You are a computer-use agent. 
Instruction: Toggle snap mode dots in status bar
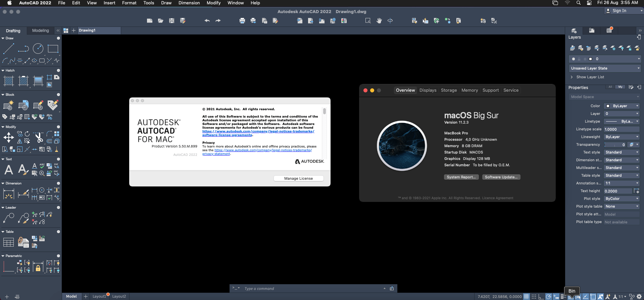[534, 297]
